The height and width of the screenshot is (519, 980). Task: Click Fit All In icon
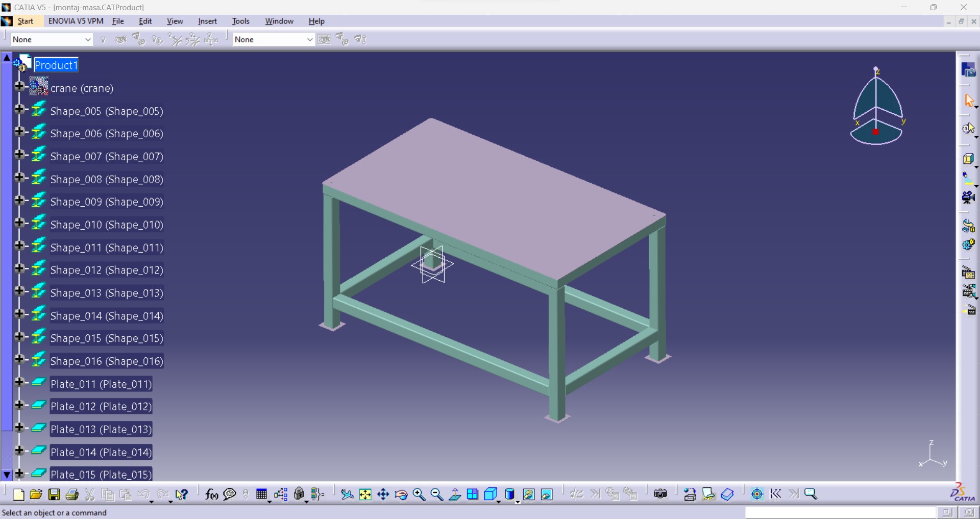click(365, 494)
